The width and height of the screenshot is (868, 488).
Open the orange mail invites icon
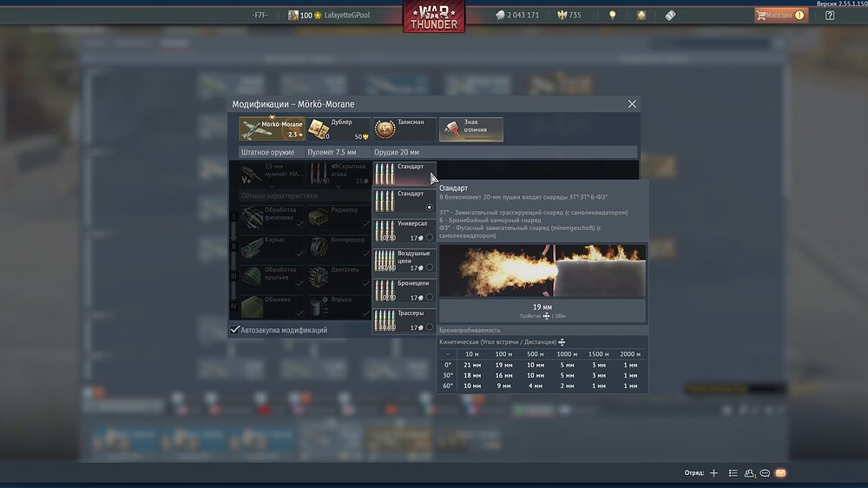[780, 473]
